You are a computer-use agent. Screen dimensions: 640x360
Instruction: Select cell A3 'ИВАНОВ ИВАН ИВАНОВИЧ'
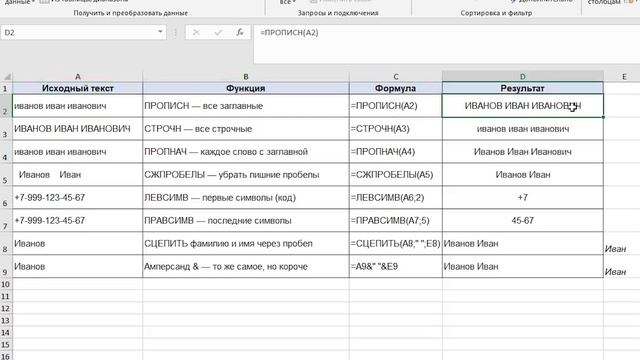(x=78, y=129)
